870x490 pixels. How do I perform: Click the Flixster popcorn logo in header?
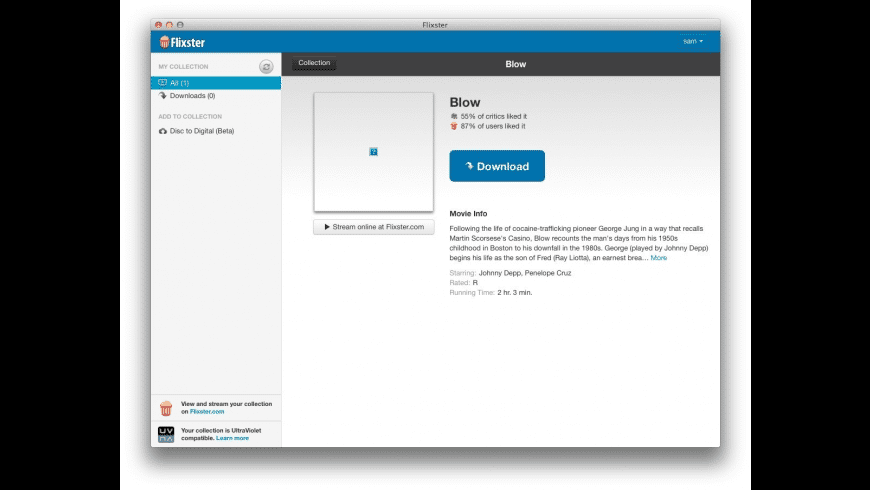165,42
